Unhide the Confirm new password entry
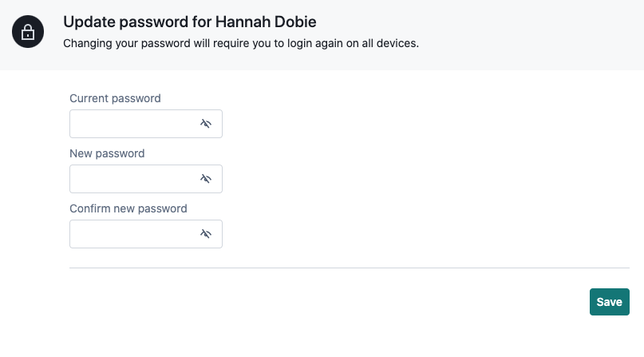 (x=206, y=234)
